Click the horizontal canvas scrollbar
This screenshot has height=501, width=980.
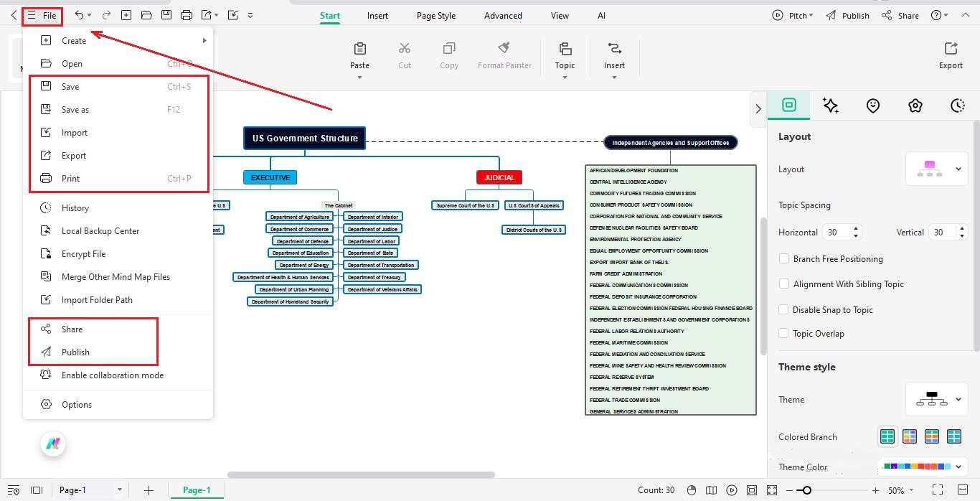361,474
